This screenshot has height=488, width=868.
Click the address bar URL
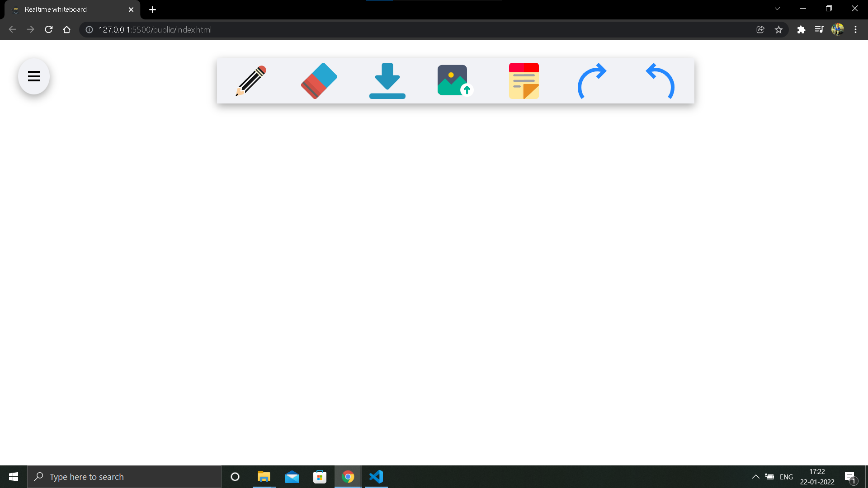coord(155,29)
